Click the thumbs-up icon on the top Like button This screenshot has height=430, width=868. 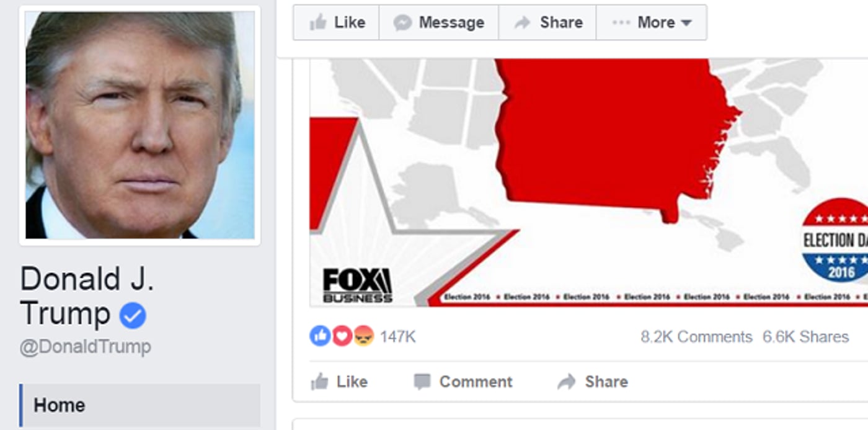[x=318, y=23]
